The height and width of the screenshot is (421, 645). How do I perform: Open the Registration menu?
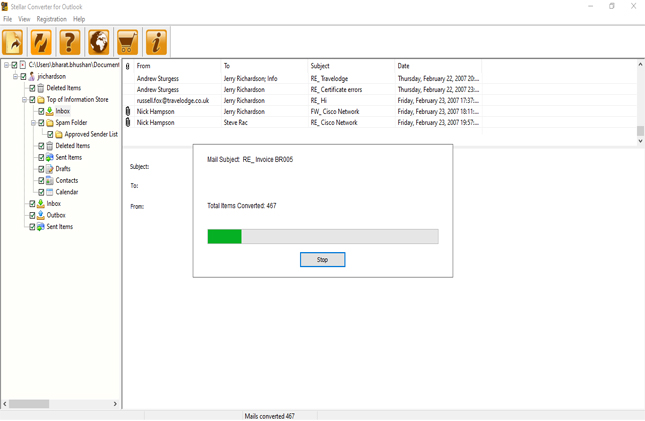coord(51,19)
